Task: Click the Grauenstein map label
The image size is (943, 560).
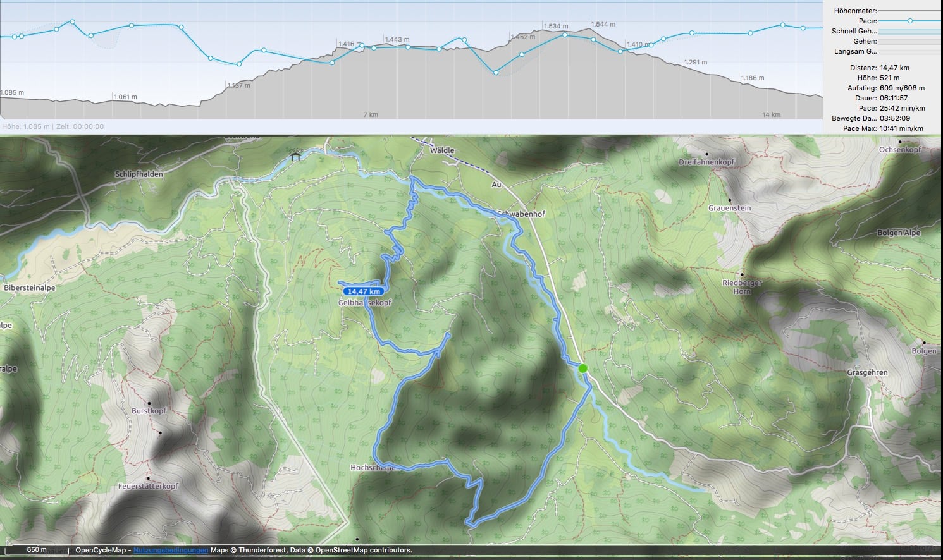Action: coord(730,208)
